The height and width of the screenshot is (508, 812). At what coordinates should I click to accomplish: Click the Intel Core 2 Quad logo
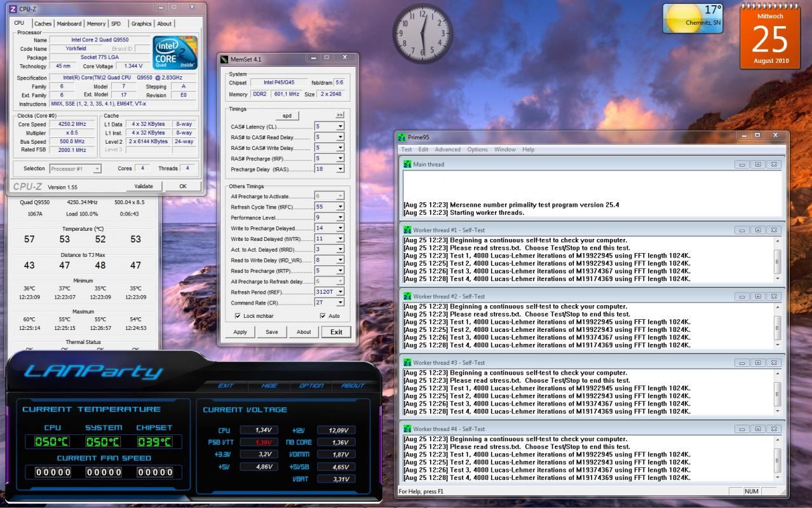pyautogui.click(x=175, y=53)
